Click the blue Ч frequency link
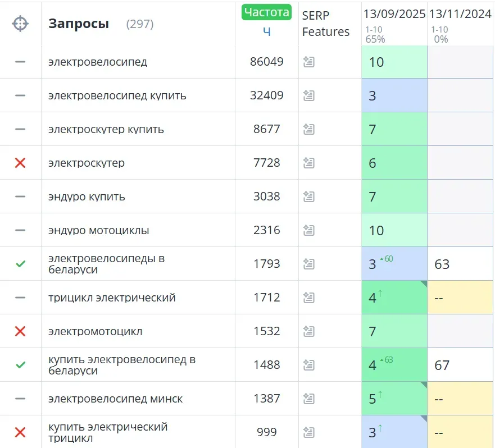Screen dimensions: 495x448 coord(266,31)
